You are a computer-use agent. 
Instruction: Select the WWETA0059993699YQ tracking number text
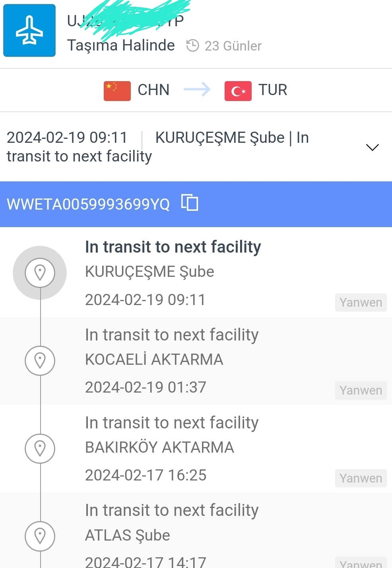click(88, 204)
